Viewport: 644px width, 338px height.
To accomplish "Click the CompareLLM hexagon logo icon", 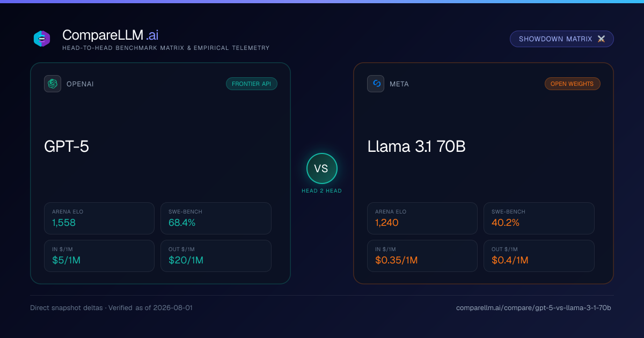I will click(42, 39).
